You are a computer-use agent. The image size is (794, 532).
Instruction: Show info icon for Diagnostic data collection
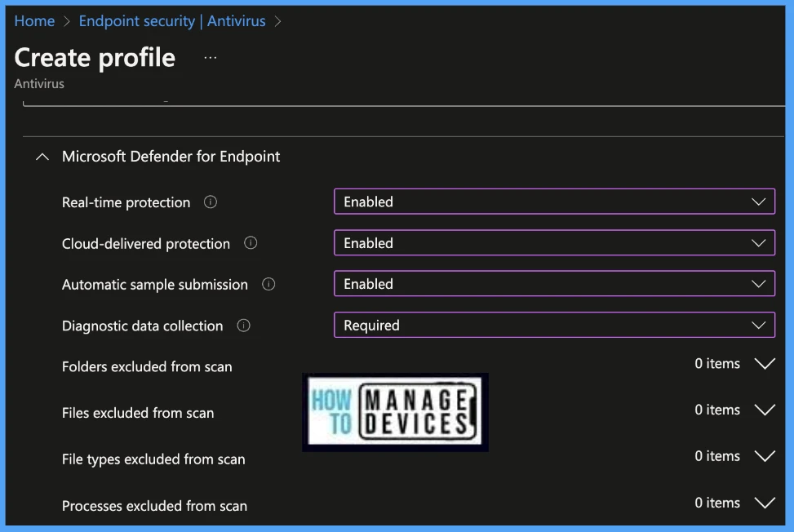click(243, 326)
